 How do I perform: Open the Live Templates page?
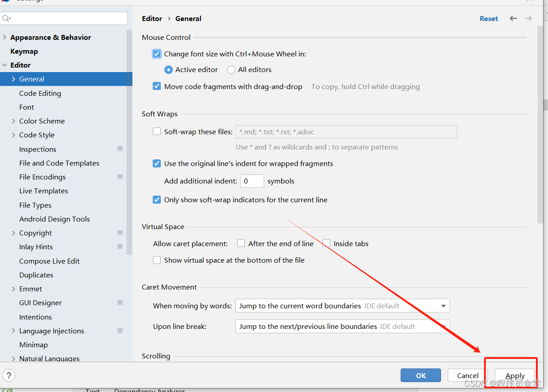[43, 191]
